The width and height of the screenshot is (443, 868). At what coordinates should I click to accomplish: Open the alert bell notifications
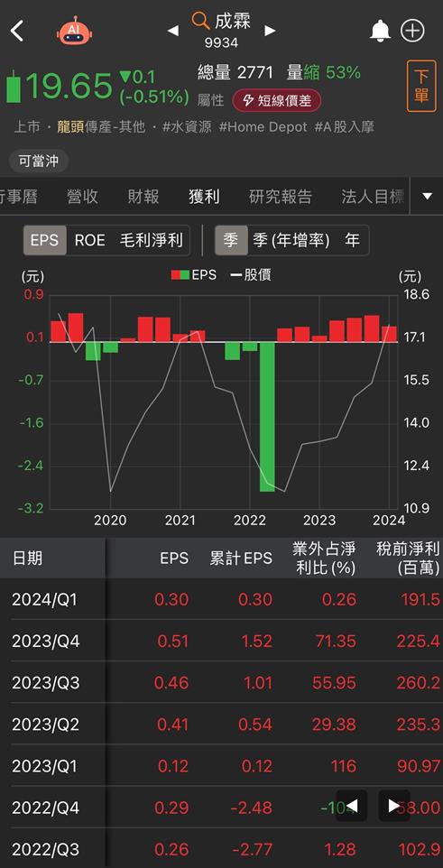[x=380, y=31]
